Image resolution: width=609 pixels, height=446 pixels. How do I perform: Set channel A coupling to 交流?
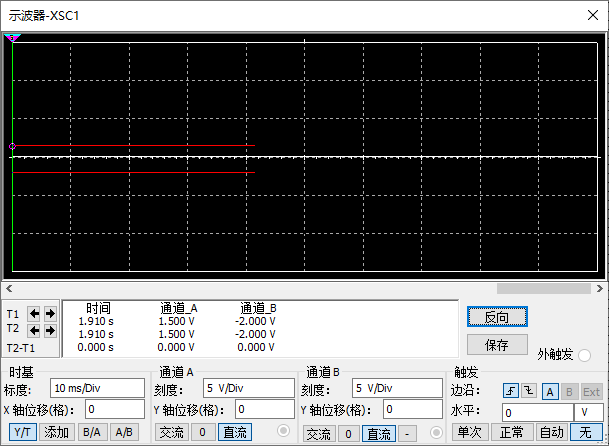tap(171, 432)
